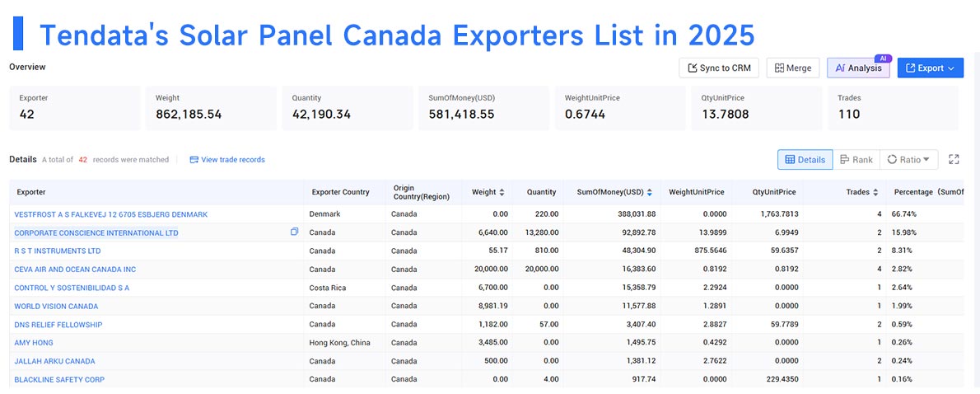Click the Hong Kong, China country cell

point(339,343)
